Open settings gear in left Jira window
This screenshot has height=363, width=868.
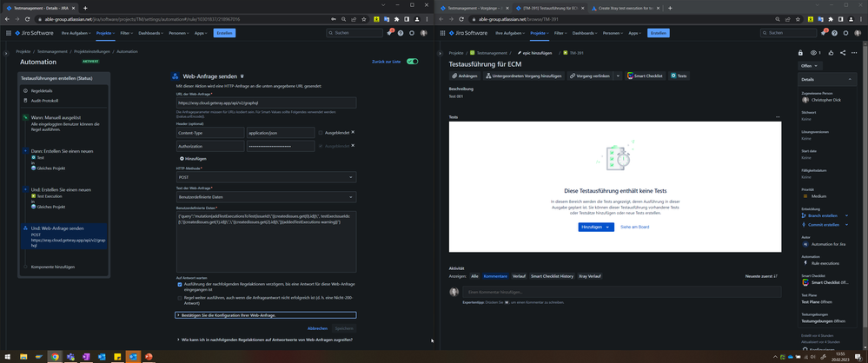tap(412, 33)
